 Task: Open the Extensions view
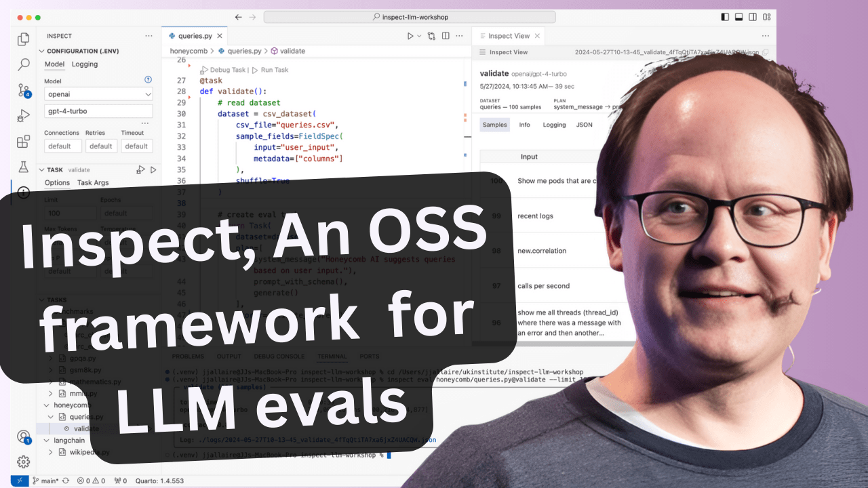(24, 142)
